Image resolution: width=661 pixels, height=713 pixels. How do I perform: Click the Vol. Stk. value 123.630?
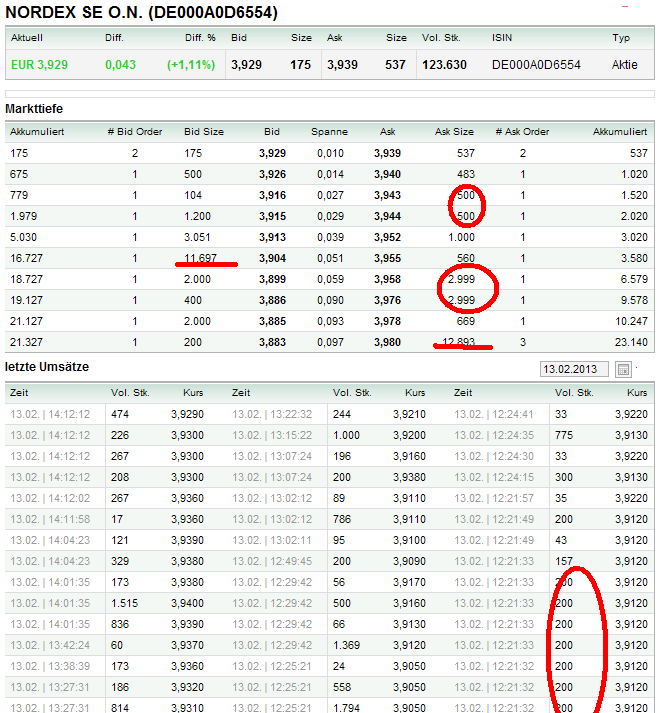click(x=444, y=65)
